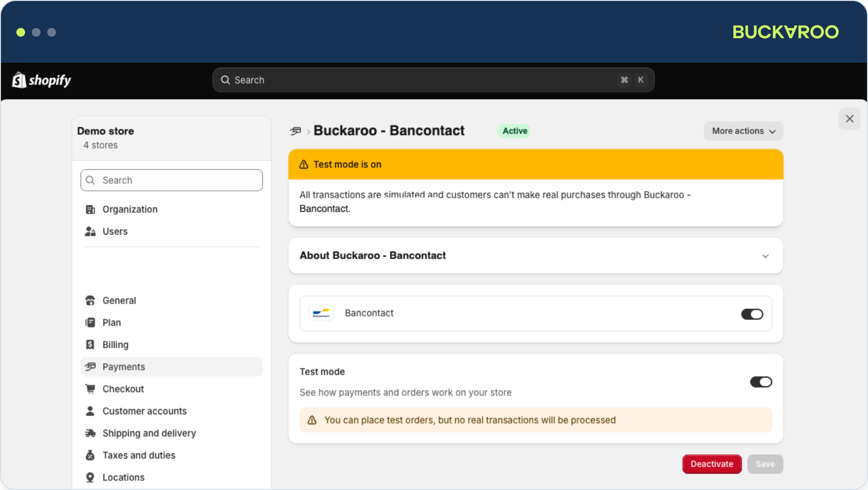The width and height of the screenshot is (868, 490).
Task: Click the Users people icon
Action: (90, 231)
